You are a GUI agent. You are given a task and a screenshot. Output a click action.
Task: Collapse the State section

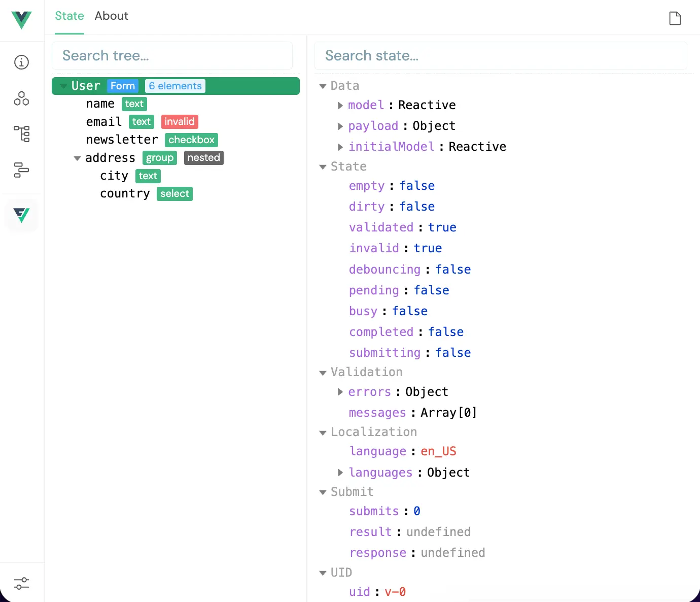pyautogui.click(x=323, y=167)
